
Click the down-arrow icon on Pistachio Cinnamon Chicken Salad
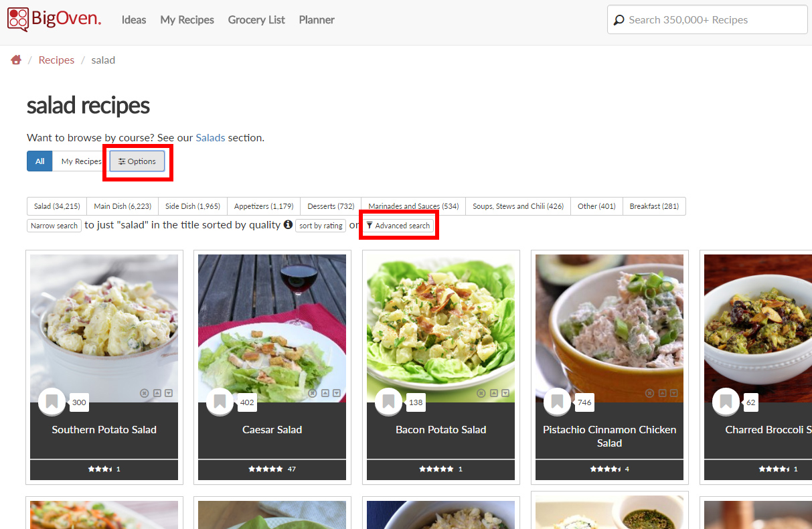pyautogui.click(x=674, y=393)
